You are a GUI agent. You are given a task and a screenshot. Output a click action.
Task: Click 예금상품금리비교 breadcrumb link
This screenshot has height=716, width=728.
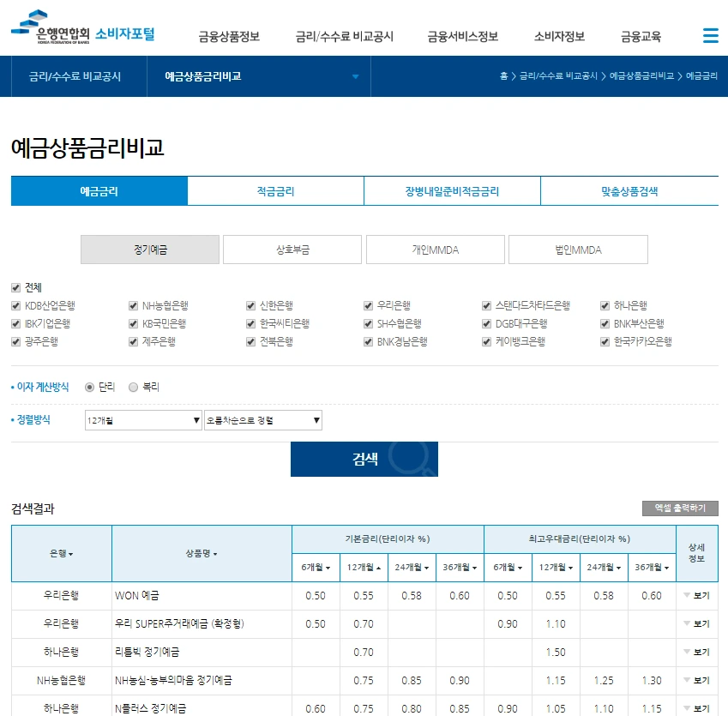point(641,76)
